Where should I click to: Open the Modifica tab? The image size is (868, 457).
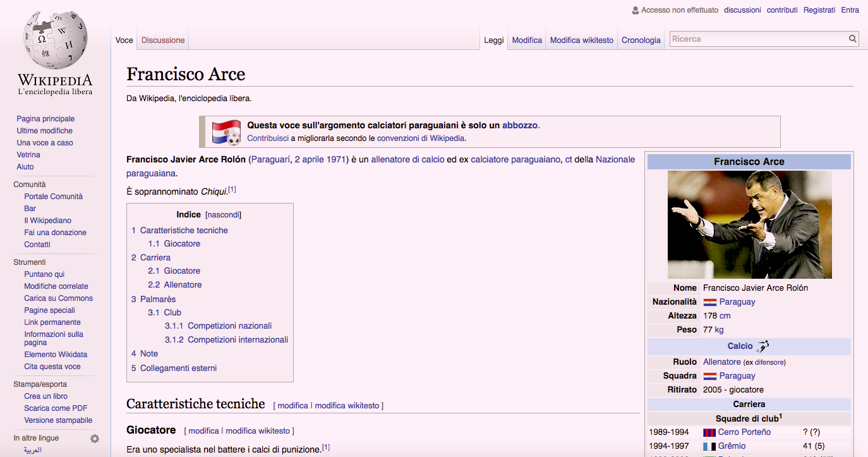[527, 40]
